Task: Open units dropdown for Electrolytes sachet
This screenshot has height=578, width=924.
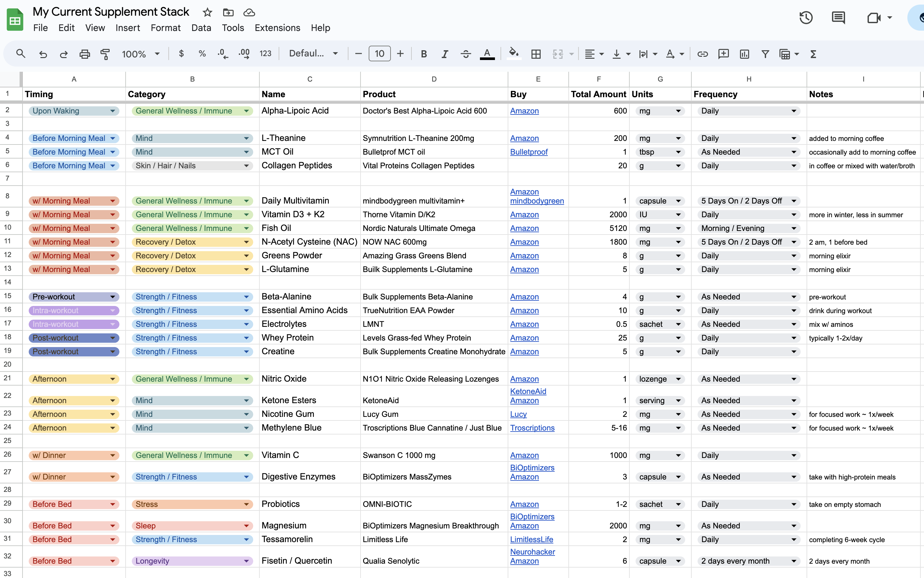Action: pos(678,324)
